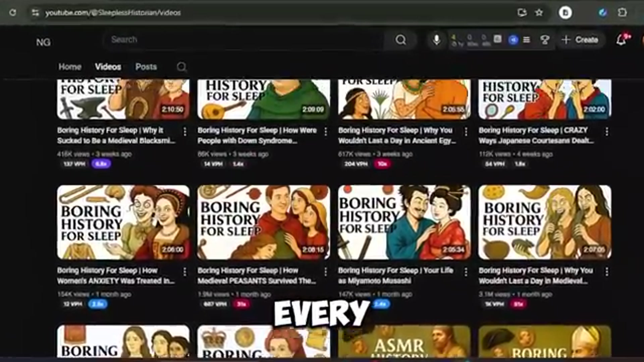
Task: Click the install/cast icon in address bar
Action: [x=522, y=13]
